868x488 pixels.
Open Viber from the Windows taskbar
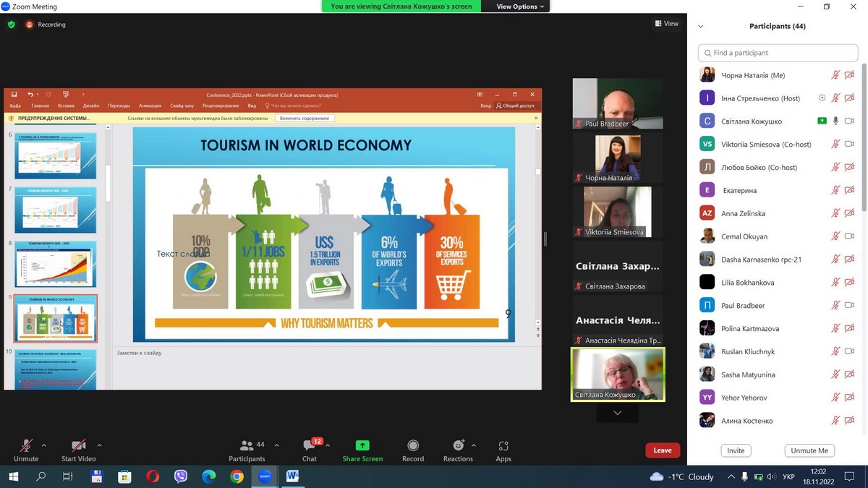click(181, 476)
